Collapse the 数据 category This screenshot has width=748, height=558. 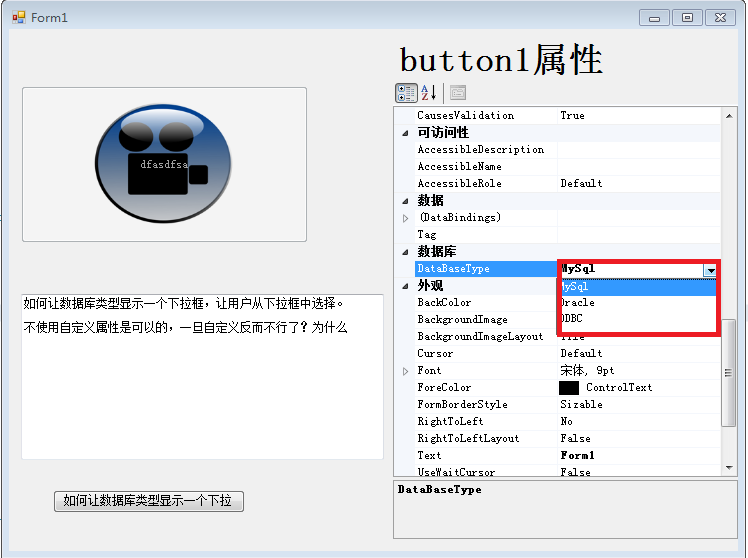(405, 201)
